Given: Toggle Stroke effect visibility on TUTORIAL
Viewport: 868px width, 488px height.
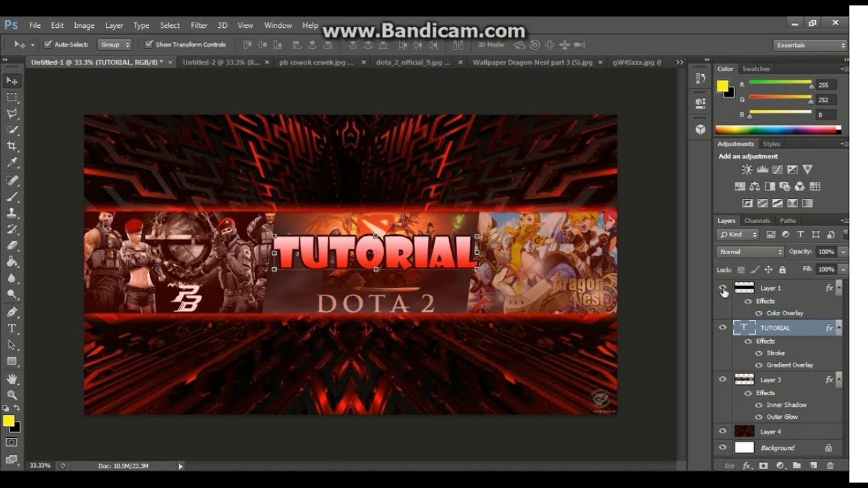Looking at the screenshot, I should 759,353.
